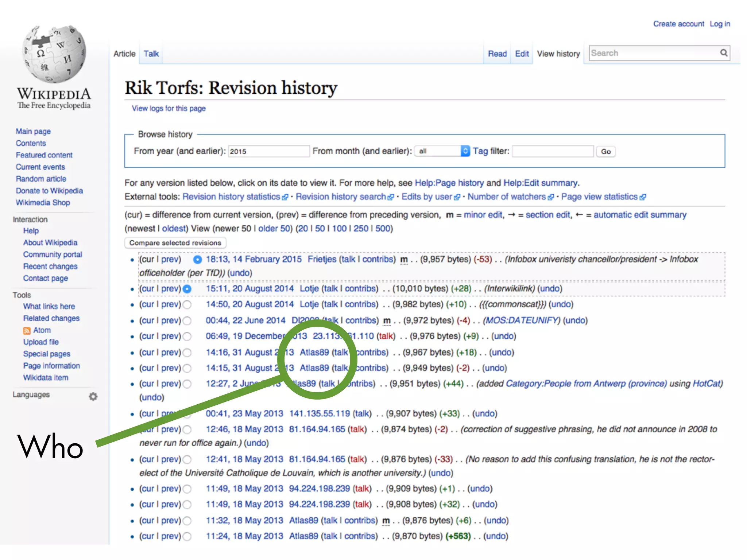Click the Go button

pyautogui.click(x=605, y=151)
